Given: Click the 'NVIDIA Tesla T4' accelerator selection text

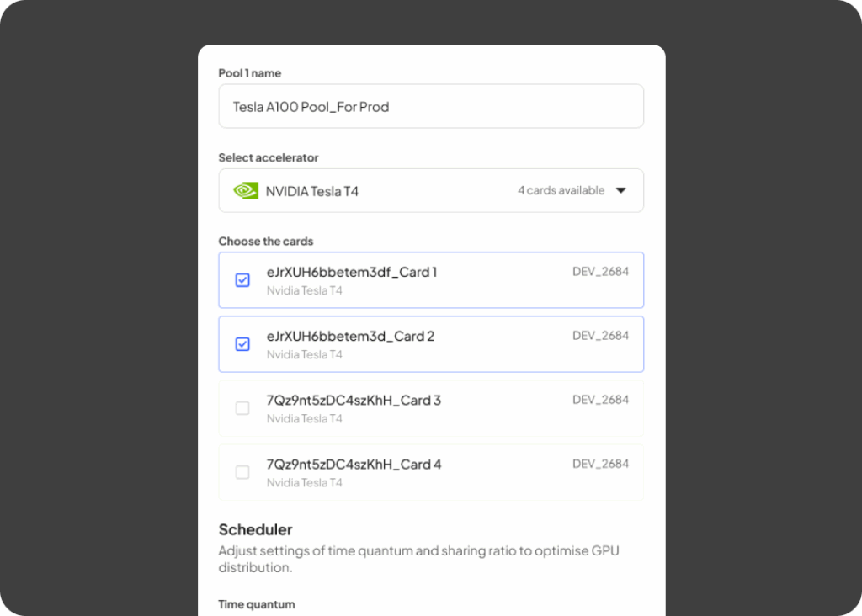Looking at the screenshot, I should 312,191.
